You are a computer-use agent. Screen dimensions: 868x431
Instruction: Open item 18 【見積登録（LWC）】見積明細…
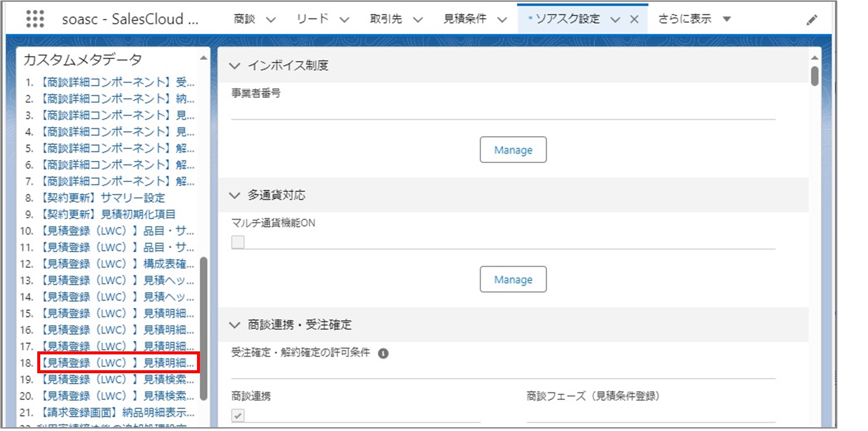pyautogui.click(x=117, y=363)
